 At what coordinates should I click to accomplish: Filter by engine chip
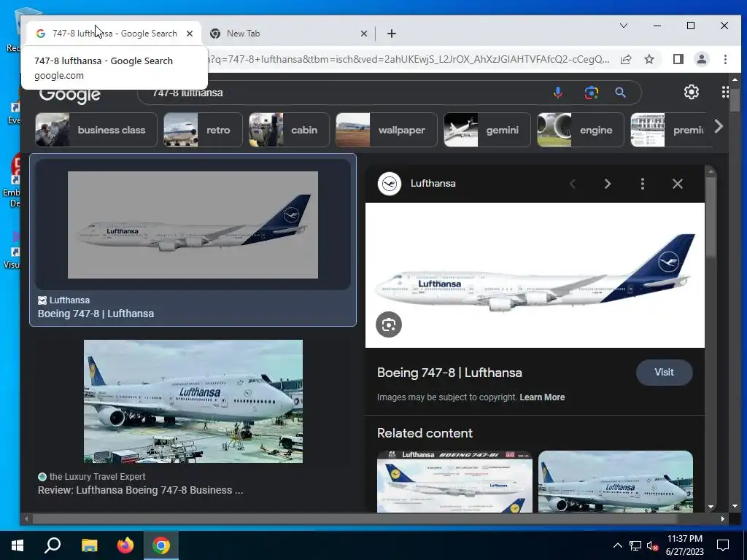click(x=580, y=130)
